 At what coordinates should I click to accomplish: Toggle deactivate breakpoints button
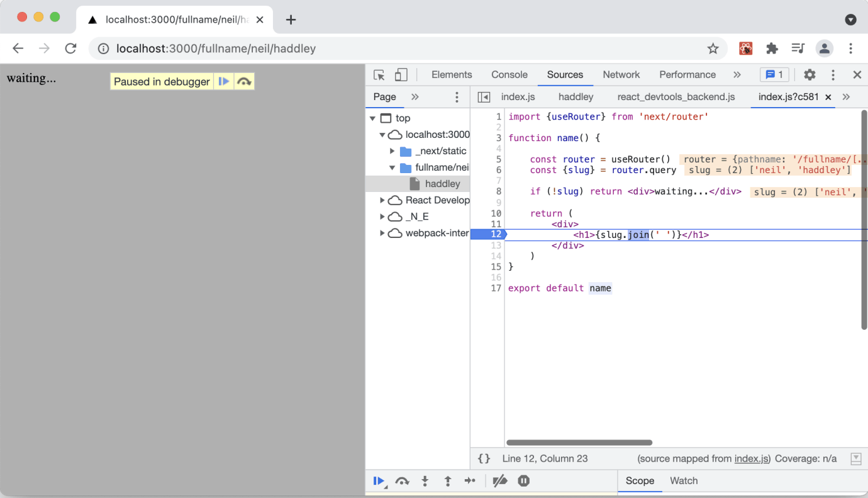(500, 481)
